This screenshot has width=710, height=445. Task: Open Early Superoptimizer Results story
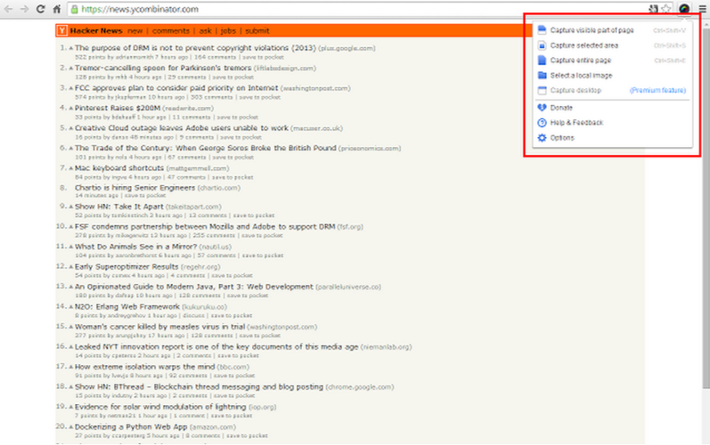[x=127, y=267]
